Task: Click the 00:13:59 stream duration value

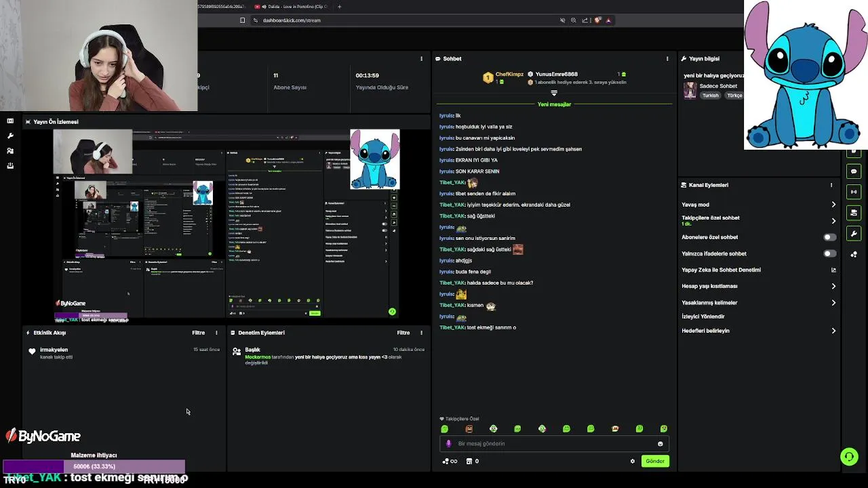Action: pyautogui.click(x=367, y=75)
